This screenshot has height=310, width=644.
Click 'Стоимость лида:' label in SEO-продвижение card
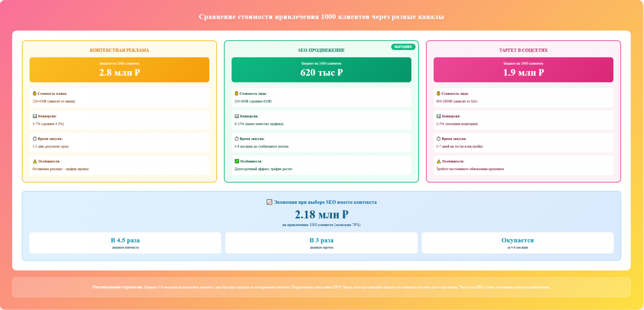[x=253, y=94]
